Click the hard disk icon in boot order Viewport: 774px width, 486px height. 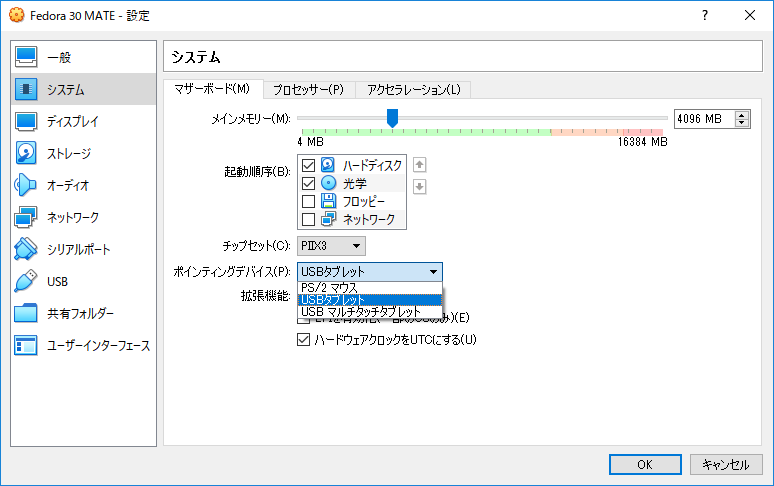tap(328, 165)
